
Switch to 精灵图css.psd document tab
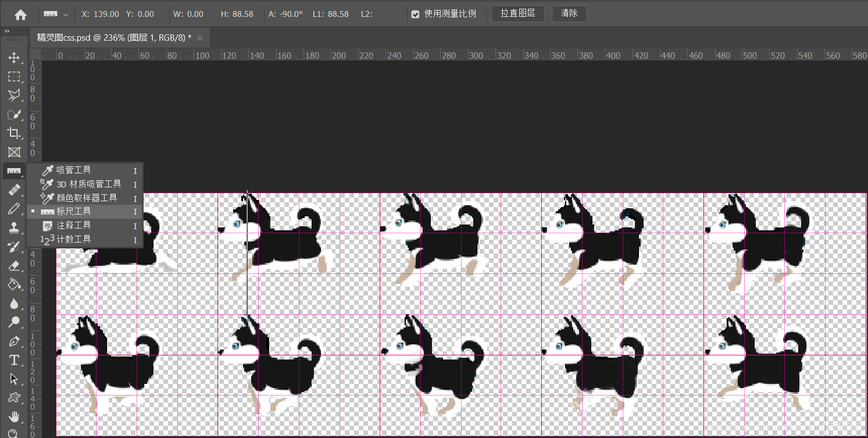coord(115,37)
